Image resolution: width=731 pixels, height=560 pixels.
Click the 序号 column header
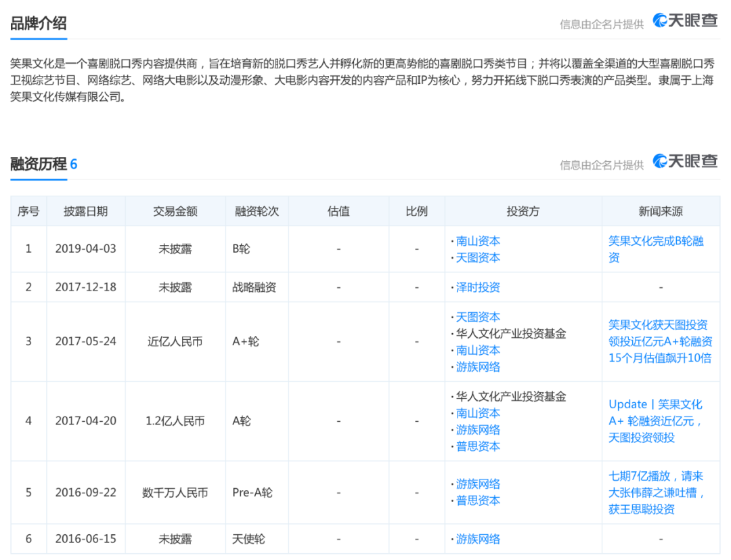pyautogui.click(x=28, y=211)
